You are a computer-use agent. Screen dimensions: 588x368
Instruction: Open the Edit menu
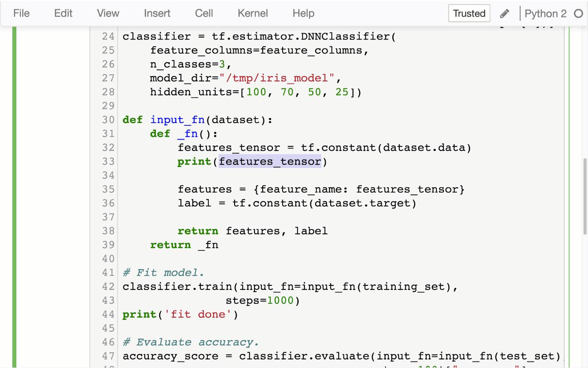[x=63, y=13]
